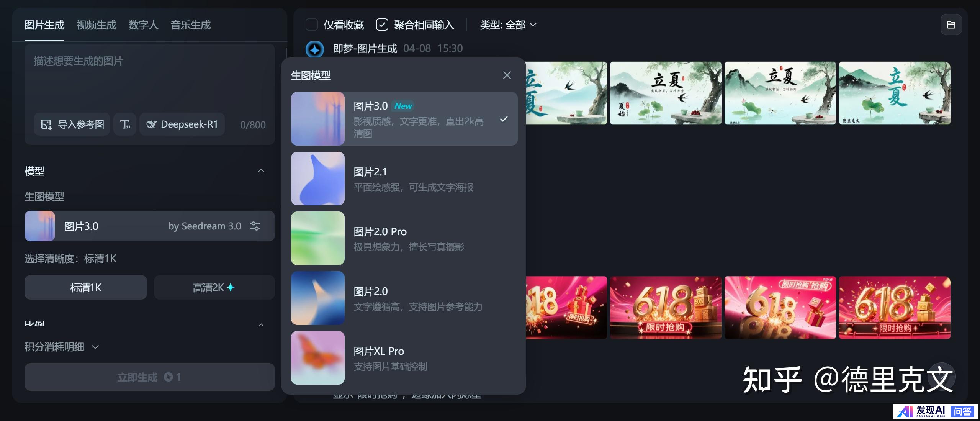Open the rightmost 618 限时抢购 image
The image size is (980, 421).
click(895, 308)
